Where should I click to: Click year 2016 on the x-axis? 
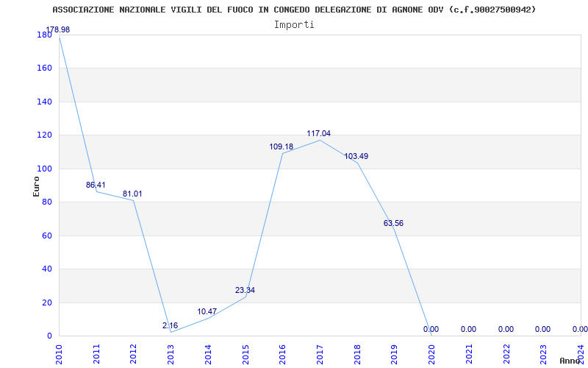pos(283,353)
